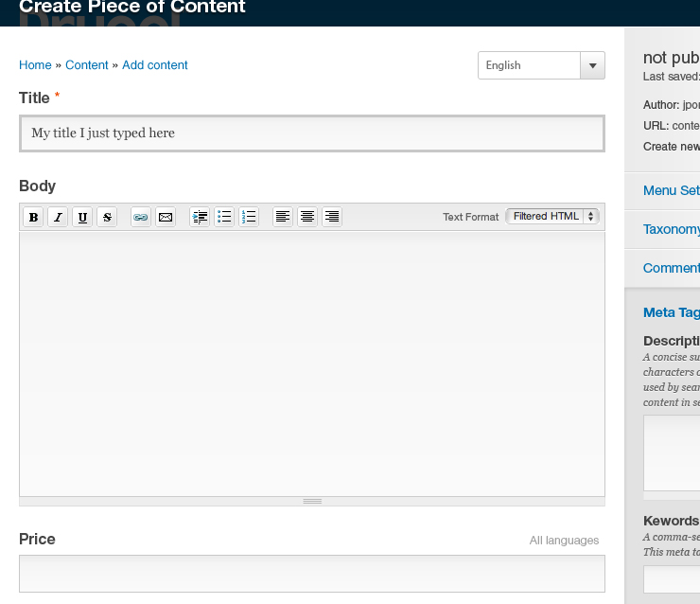Toggle italic formatting in Body editor
Image resolution: width=700 pixels, height=604 pixels.
pos(58,217)
